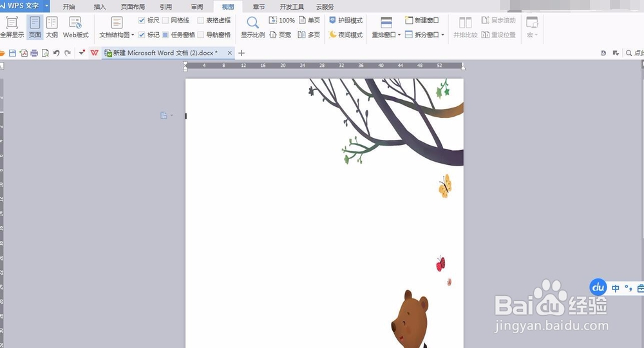Open the 页面布局 ribbon tab

point(133,6)
